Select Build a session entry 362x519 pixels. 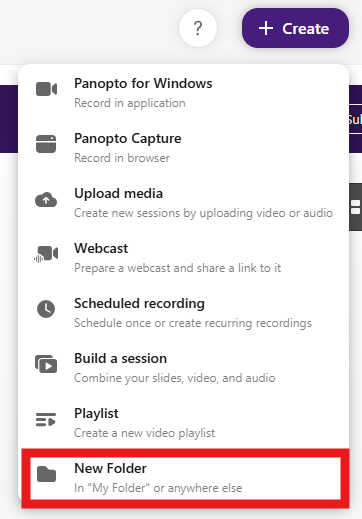point(184,367)
